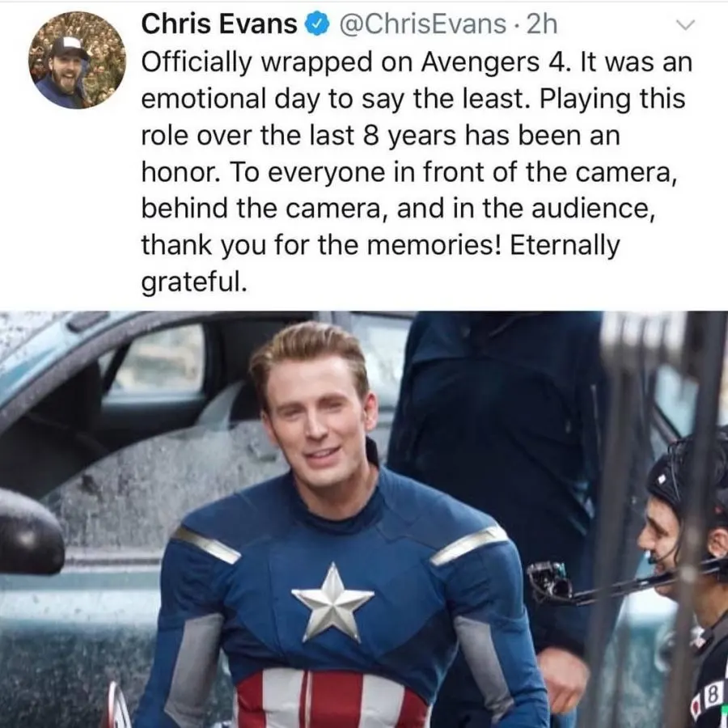Click the car window in the photo
Viewport: 728px width, 728px height.
point(158,358)
